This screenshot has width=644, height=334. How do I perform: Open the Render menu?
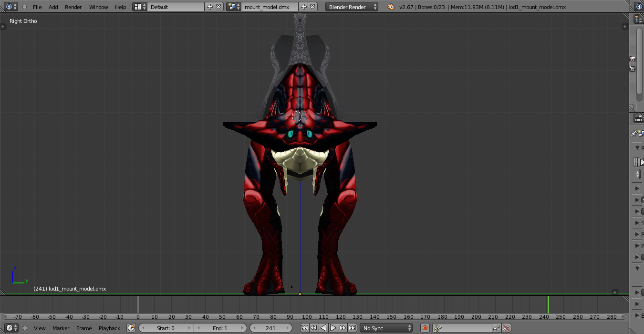click(x=73, y=7)
